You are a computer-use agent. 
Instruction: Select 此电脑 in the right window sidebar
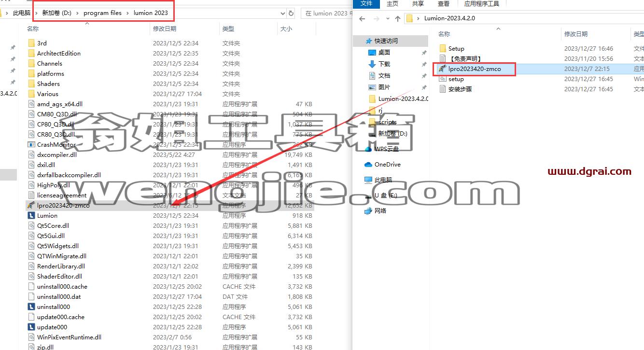383,180
